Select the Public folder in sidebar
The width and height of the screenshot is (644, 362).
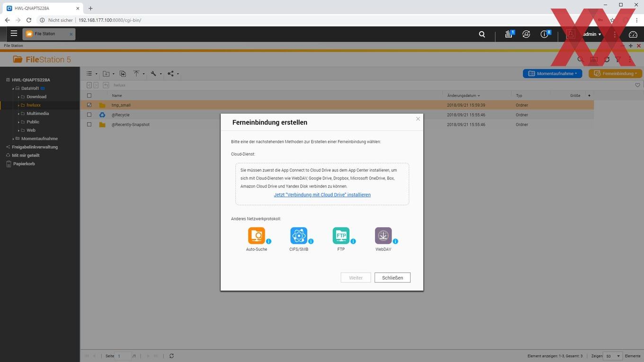[33, 122]
